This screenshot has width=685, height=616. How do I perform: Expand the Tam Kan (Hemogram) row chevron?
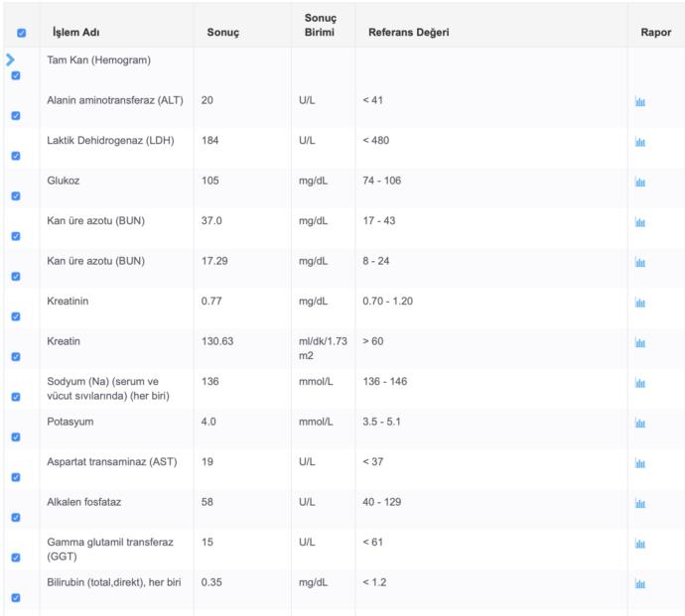10,60
